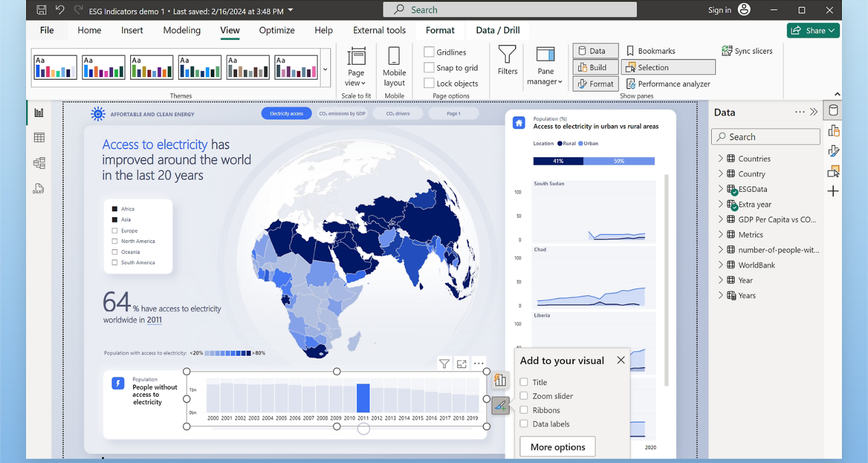Click the add-to-visual paintbrush icon
The image size is (868, 463).
501,407
